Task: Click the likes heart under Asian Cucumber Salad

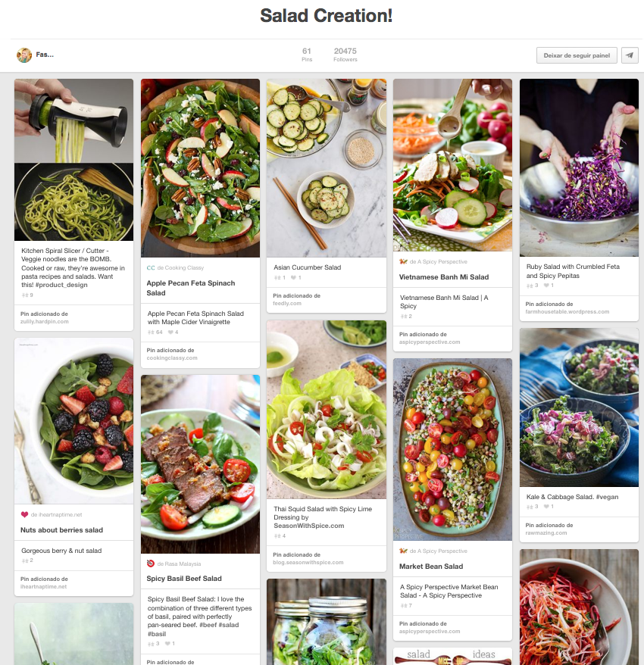Action: tap(293, 278)
